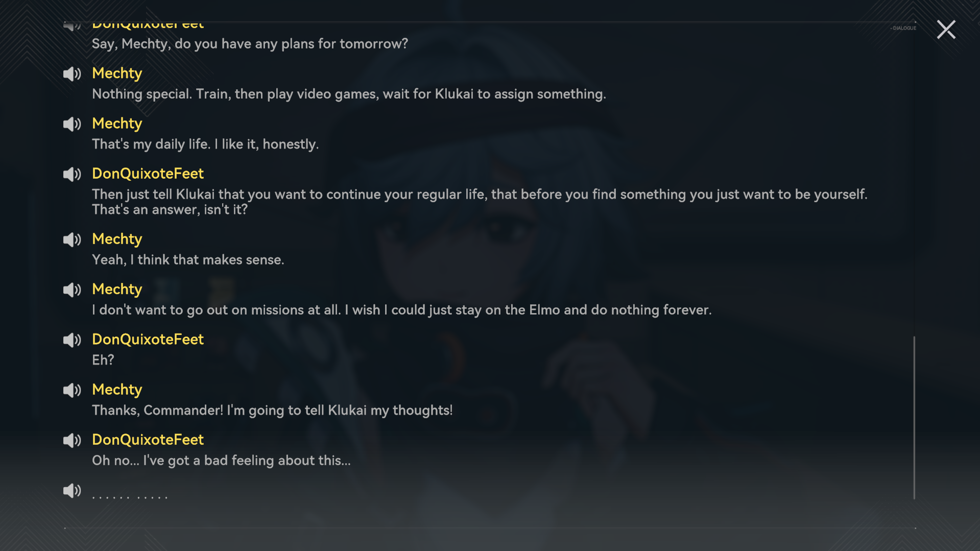Click DonQuixoteFeet name above "Then just tell"
Image resolution: width=980 pixels, height=551 pixels.
pos(148,174)
